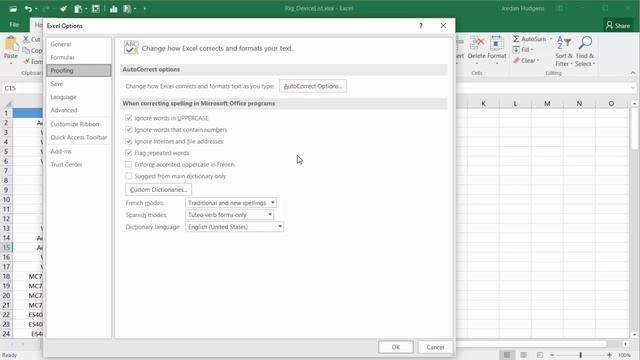The width and height of the screenshot is (640, 360).
Task: Switch to Page Break Preview in the status bar
Action: [540, 355]
